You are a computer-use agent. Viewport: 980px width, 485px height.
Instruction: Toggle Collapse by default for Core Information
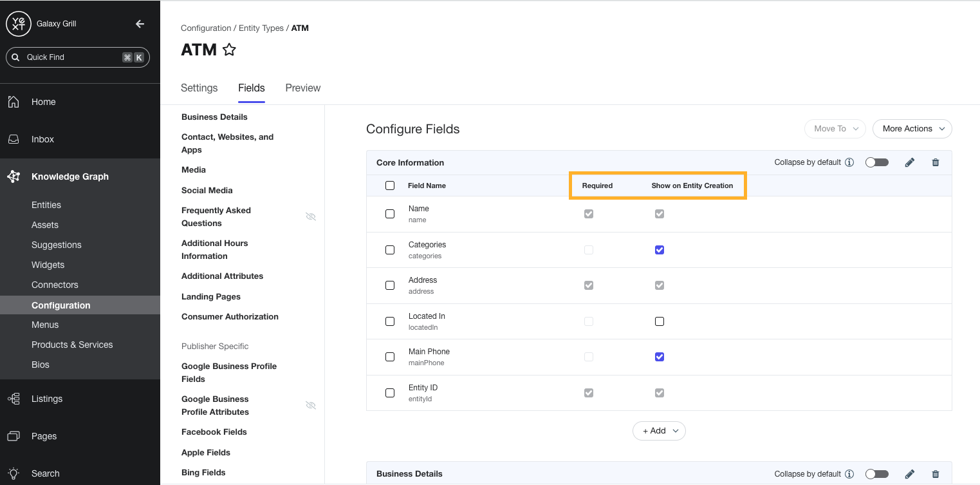(x=876, y=162)
